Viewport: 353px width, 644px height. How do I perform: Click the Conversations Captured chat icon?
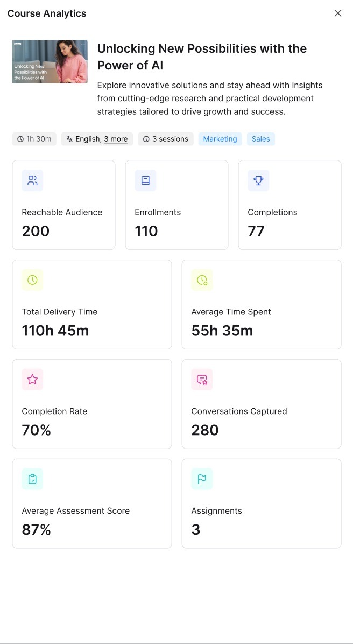202,380
